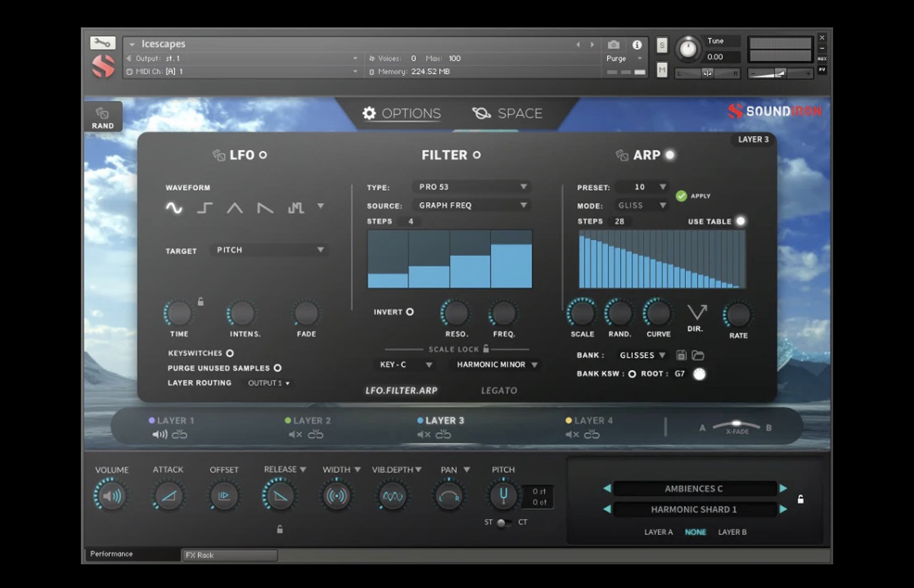Select the square wave LFO waveform
914x588 pixels.
click(204, 208)
